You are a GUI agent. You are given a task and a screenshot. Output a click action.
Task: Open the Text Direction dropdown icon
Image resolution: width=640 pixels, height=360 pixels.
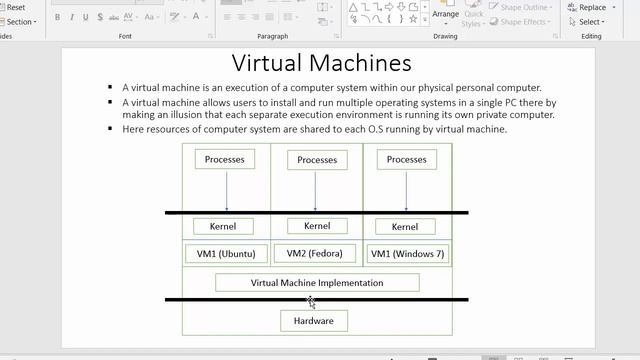click(324, 7)
